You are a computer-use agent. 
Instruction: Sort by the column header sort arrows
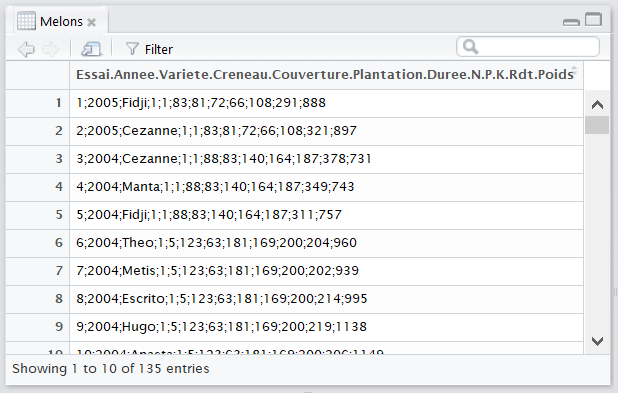tap(574, 71)
